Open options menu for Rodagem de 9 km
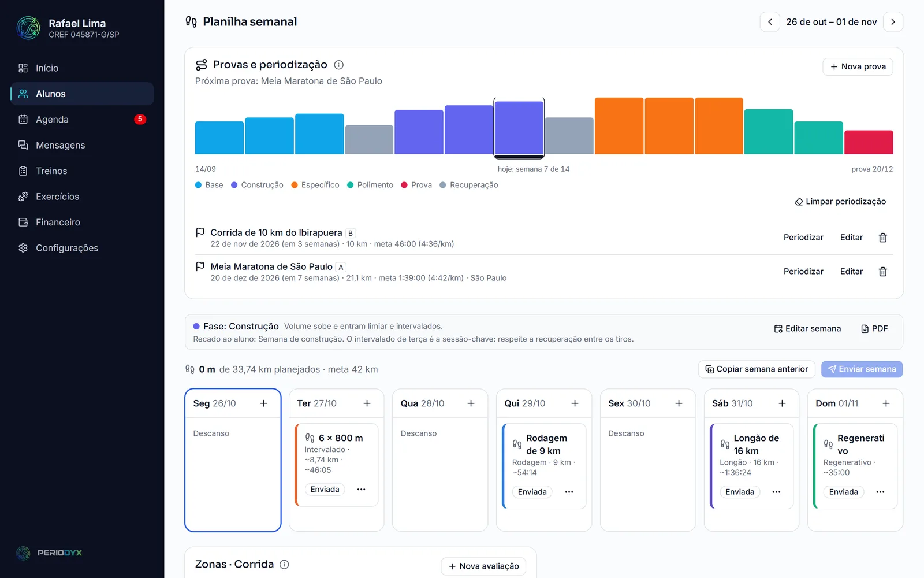The image size is (924, 578). click(x=569, y=492)
